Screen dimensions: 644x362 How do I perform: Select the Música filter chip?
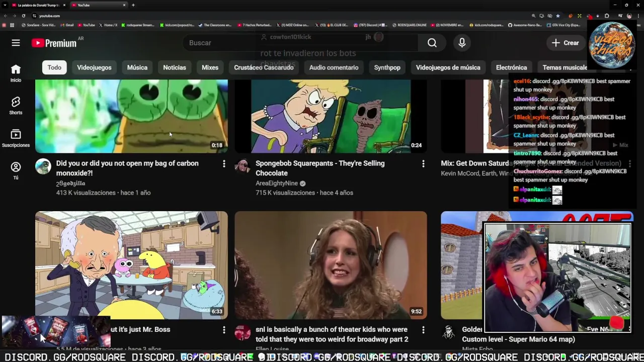coord(137,67)
